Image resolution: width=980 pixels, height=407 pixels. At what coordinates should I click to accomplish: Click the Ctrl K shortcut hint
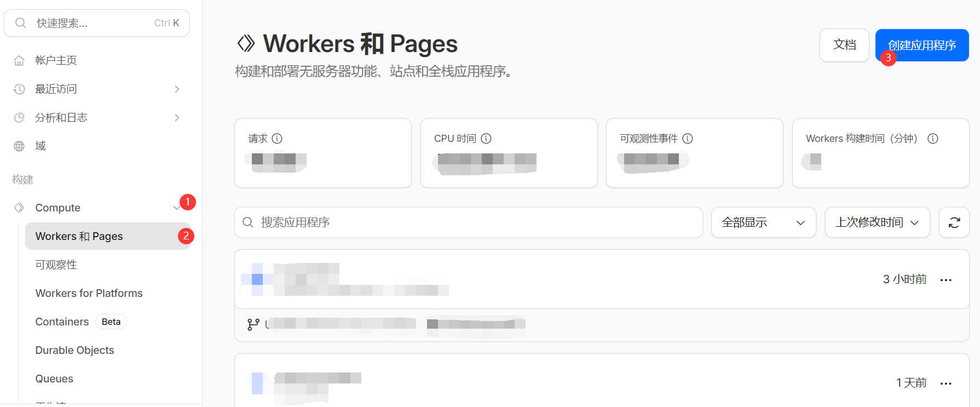pyautogui.click(x=166, y=23)
